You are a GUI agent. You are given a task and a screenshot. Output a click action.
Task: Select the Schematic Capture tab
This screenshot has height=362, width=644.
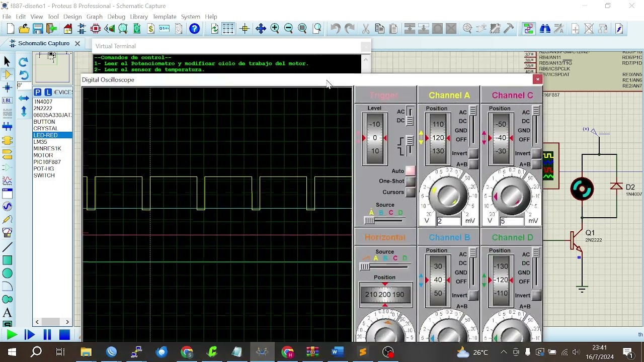pyautogui.click(x=44, y=43)
